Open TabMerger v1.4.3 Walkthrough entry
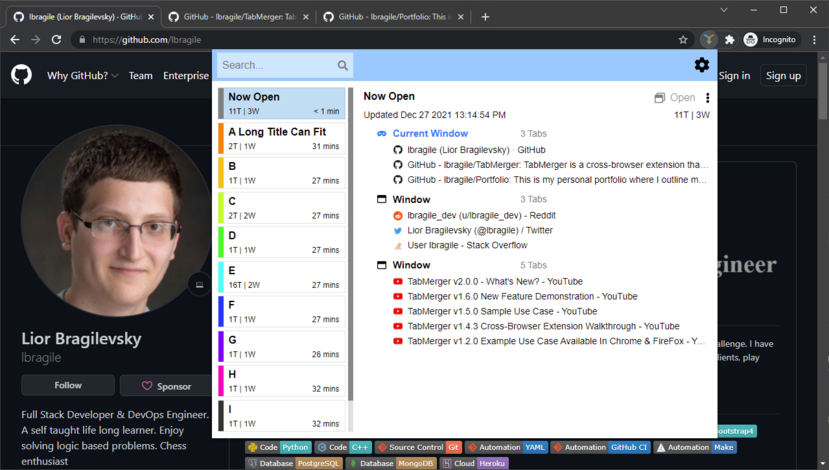The image size is (829, 470). (x=544, y=326)
